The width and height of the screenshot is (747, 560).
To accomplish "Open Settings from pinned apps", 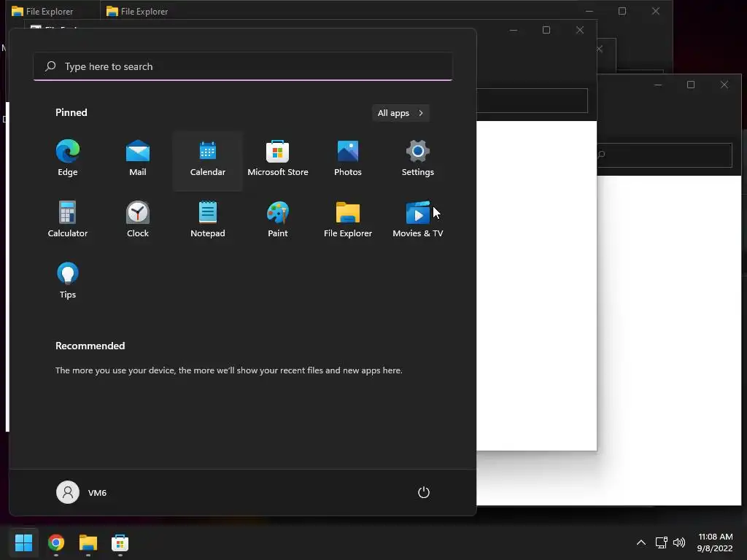I will [418, 160].
